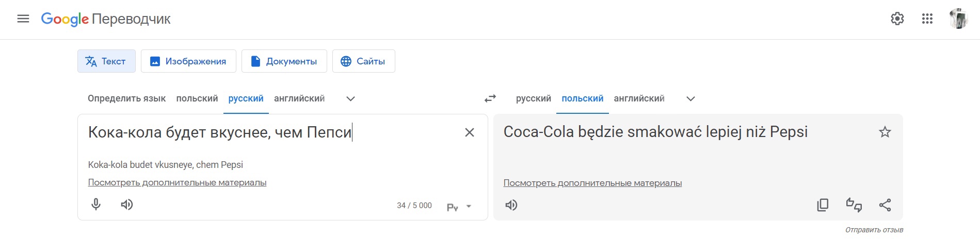Viewport: 980px width, 239px height.
Task: Switch to the Изображения tab
Action: [x=188, y=61]
